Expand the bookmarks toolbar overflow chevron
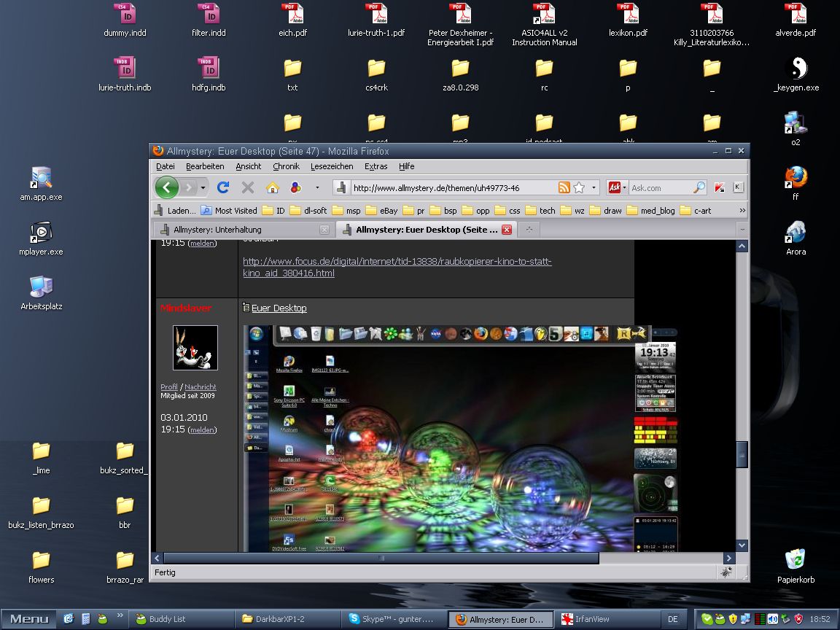The width and height of the screenshot is (840, 630). pyautogui.click(x=742, y=210)
